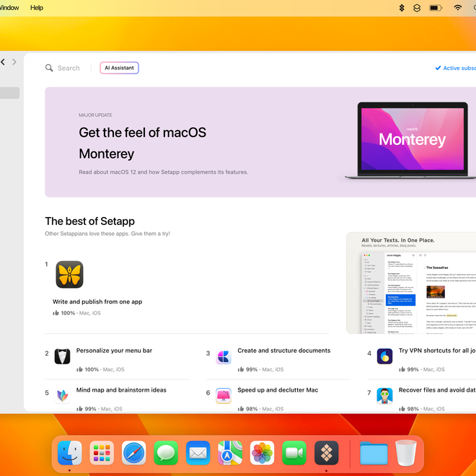Image resolution: width=476 pixels, height=476 pixels.
Task: Open Photos from the Dock
Action: (262, 453)
